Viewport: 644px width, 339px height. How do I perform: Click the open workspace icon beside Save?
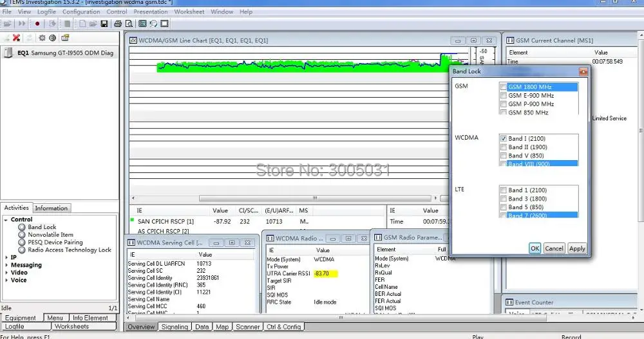pos(93,24)
